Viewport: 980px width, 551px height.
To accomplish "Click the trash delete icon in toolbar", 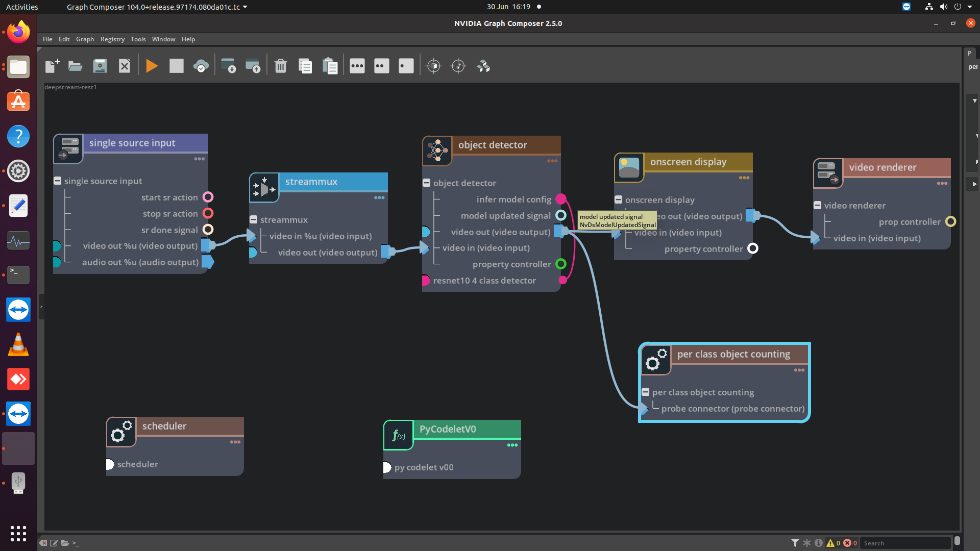I will 280,66.
